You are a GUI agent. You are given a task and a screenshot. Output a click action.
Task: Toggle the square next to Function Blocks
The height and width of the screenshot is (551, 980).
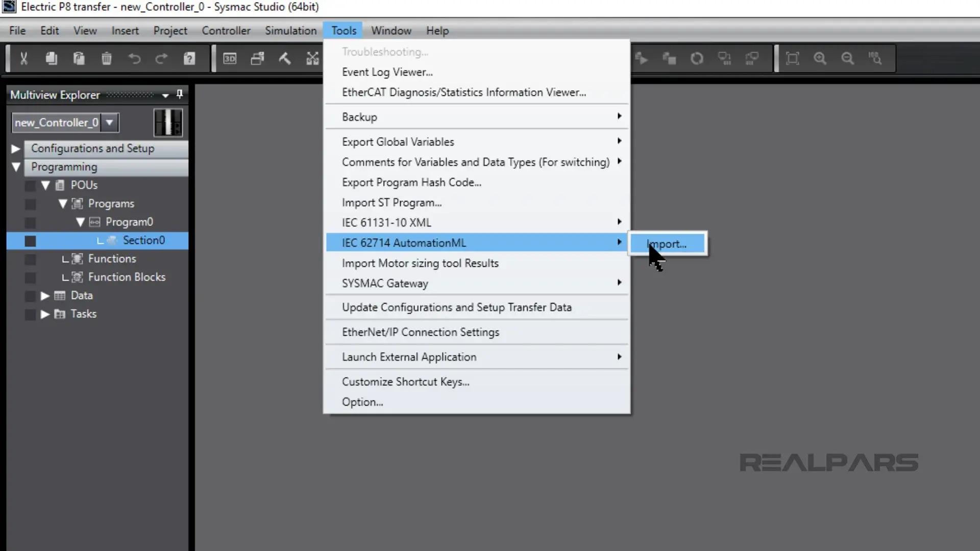30,278
